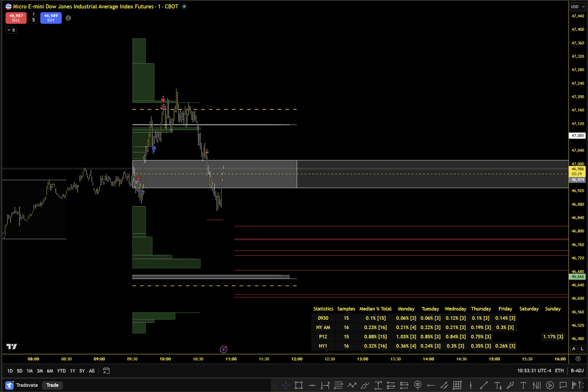Click the circled play replay icon
Screen dimensions: 588x392
pyautogui.click(x=549, y=385)
